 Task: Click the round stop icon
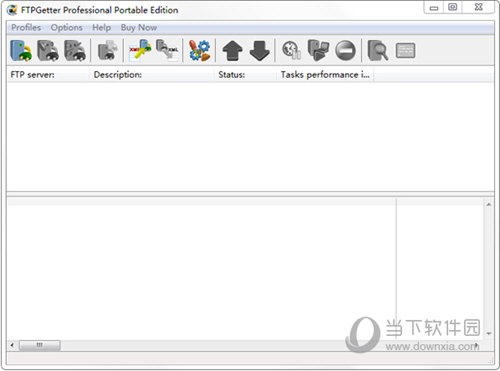pos(345,51)
